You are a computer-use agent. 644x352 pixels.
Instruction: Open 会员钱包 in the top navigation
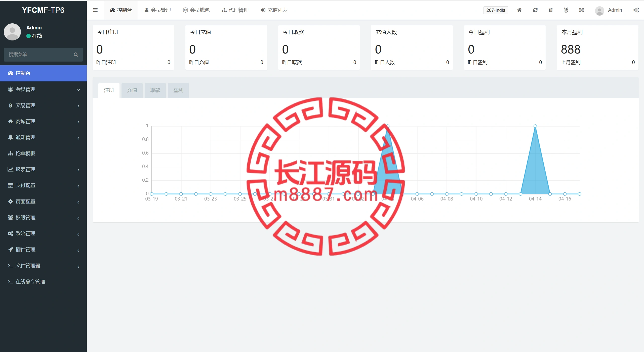point(196,10)
